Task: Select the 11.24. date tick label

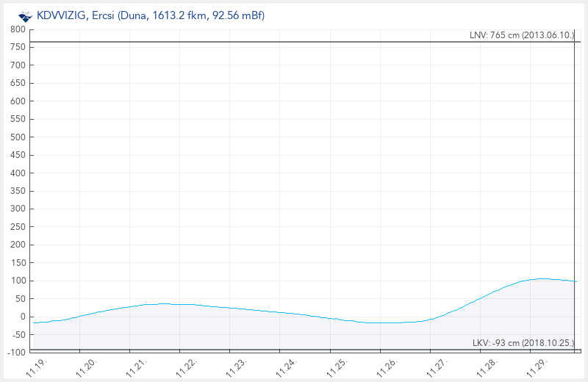Action: pos(287,366)
